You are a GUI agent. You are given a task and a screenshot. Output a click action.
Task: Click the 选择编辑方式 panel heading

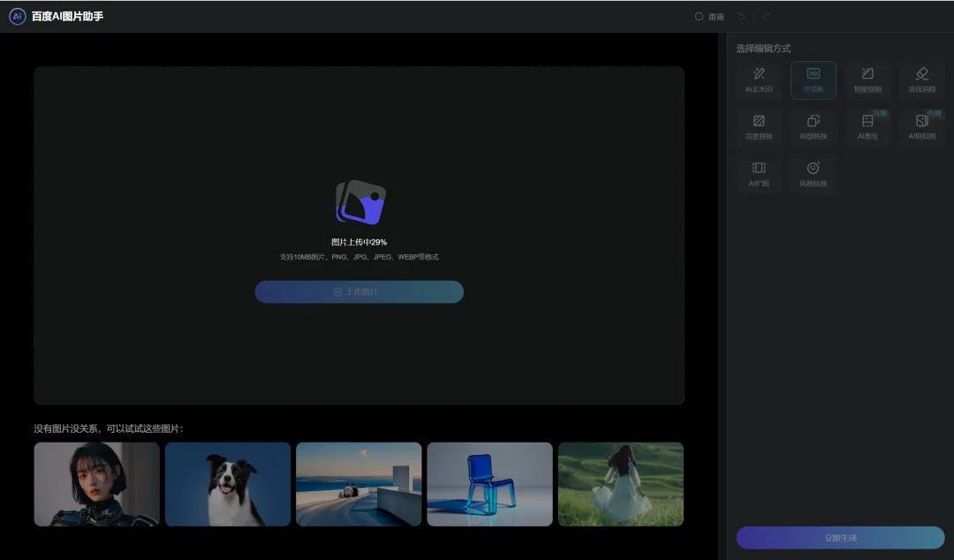tap(763, 48)
